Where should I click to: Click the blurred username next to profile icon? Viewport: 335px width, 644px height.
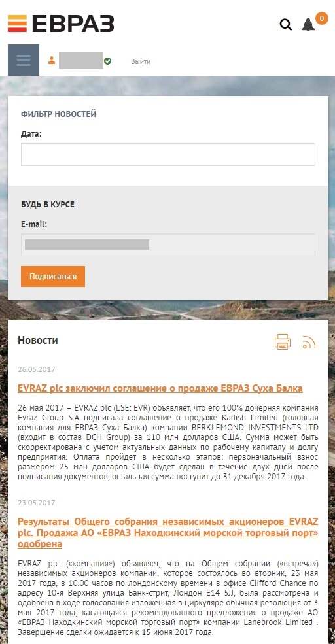[x=81, y=61]
